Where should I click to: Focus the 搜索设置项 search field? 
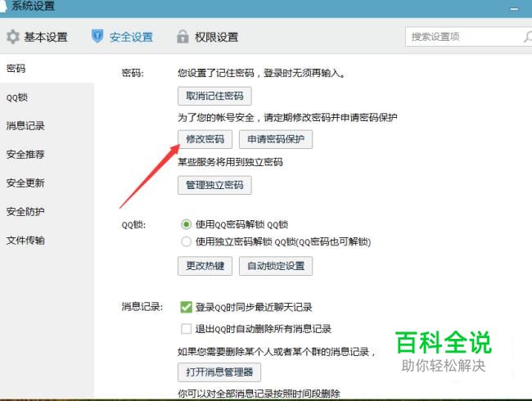point(468,37)
